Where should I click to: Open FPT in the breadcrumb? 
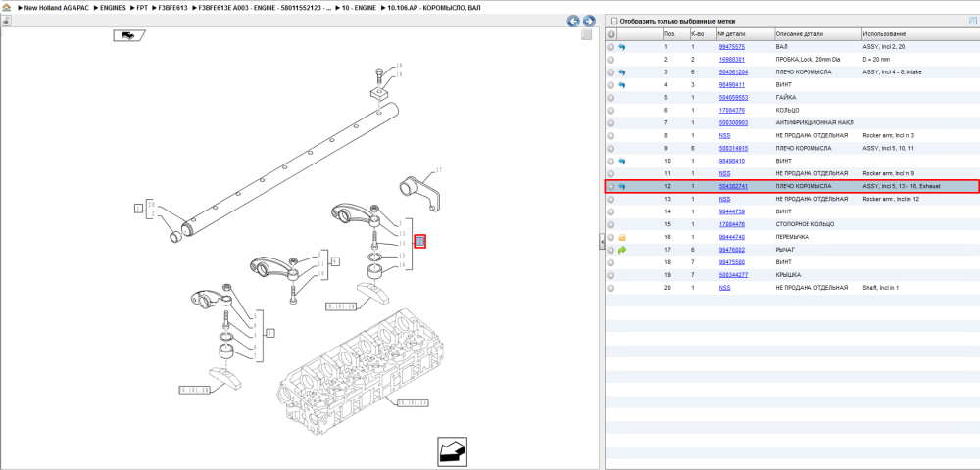142,6
